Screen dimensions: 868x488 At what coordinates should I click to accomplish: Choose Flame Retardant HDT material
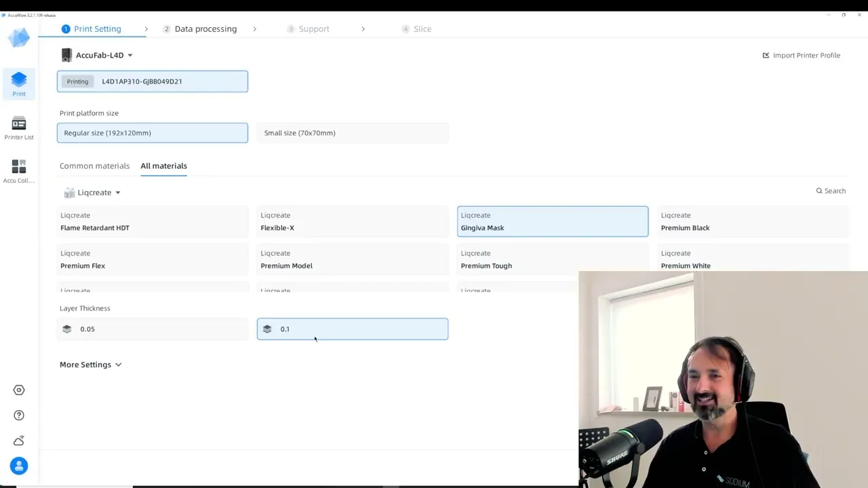153,222
